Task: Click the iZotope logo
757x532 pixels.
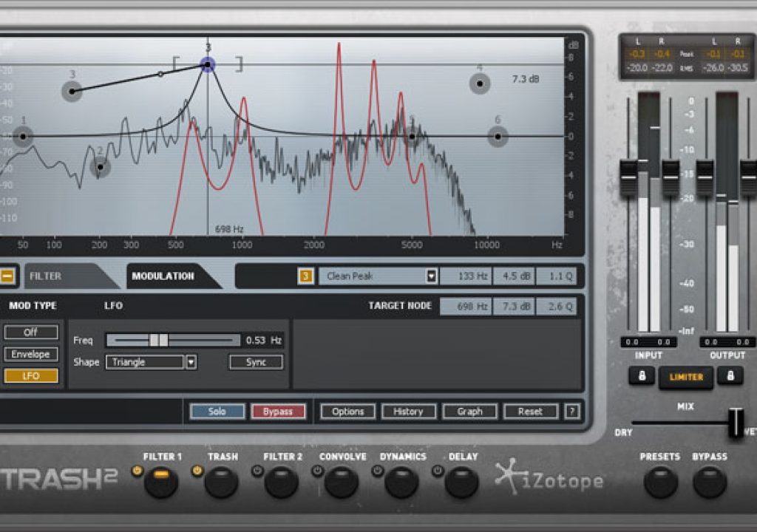Action: [x=549, y=478]
